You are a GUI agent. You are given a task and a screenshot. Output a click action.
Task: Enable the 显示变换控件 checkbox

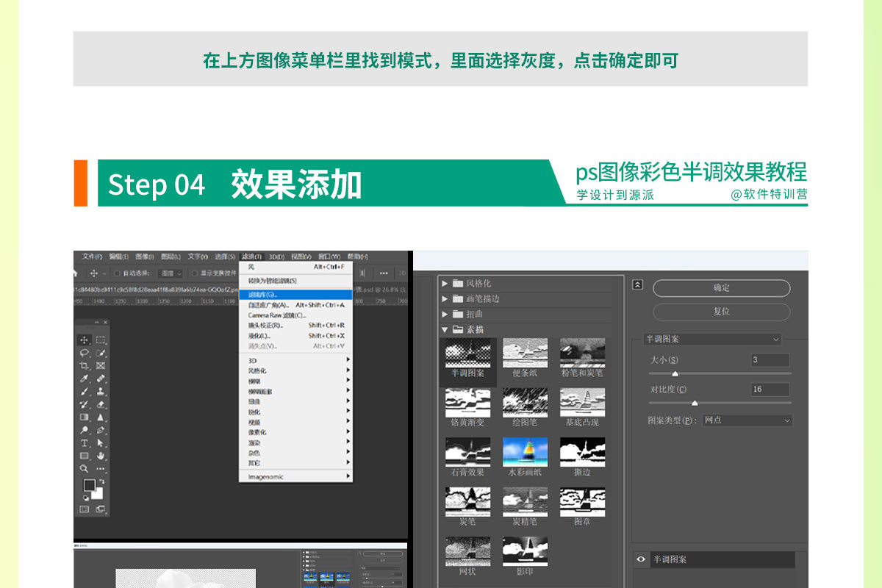pos(193,273)
